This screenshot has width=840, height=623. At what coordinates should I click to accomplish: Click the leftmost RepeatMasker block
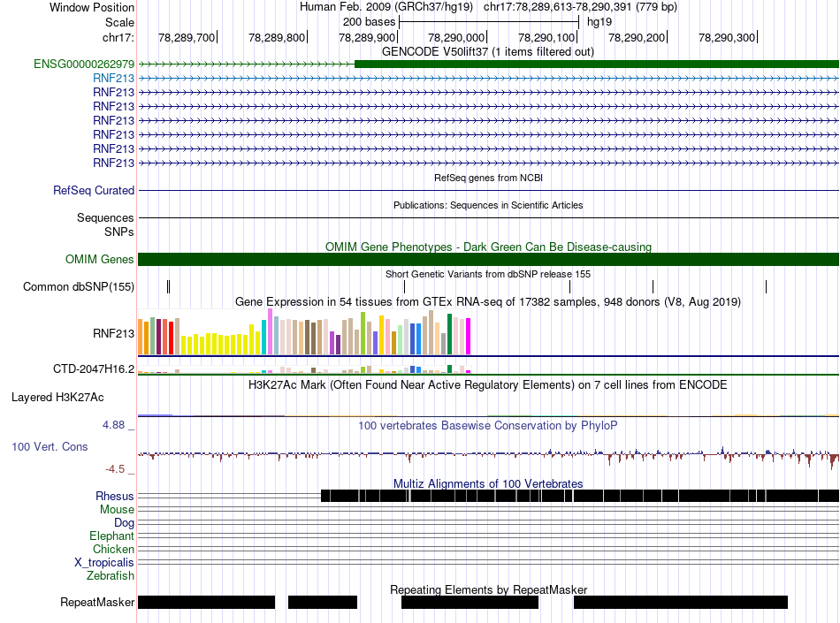[x=206, y=602]
